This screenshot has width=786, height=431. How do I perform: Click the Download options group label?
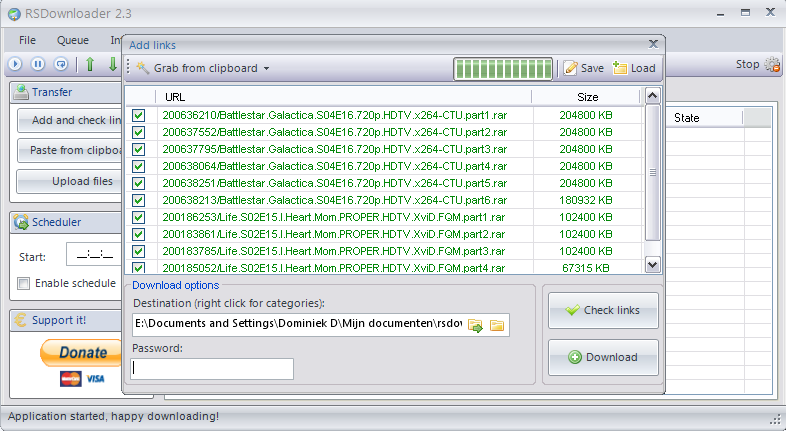click(x=175, y=285)
